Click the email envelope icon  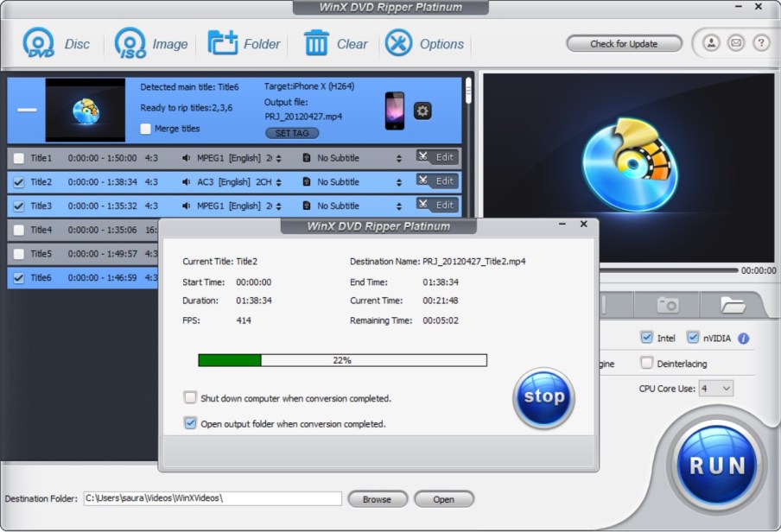(x=736, y=43)
